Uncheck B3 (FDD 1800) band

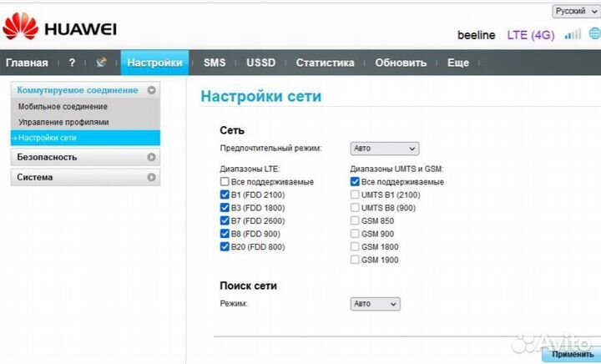(x=225, y=208)
